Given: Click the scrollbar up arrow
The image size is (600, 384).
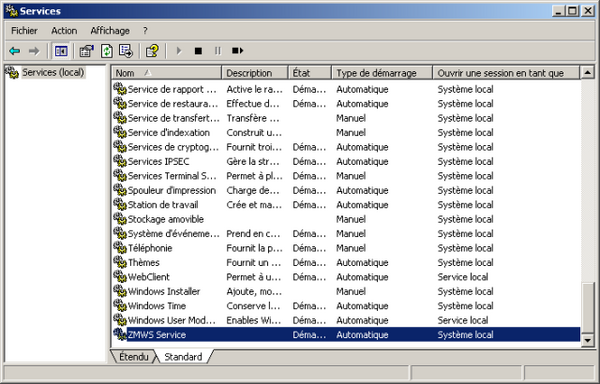Looking at the screenshot, I should click(587, 72).
